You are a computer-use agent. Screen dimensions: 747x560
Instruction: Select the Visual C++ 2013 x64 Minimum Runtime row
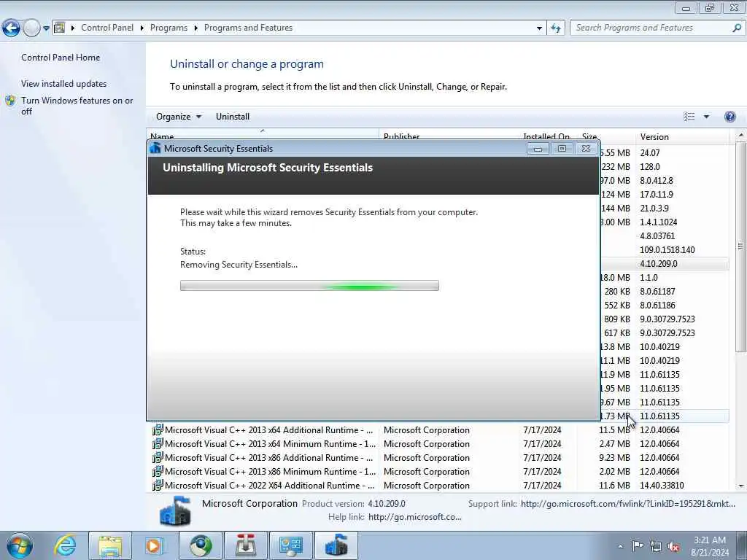pos(440,444)
